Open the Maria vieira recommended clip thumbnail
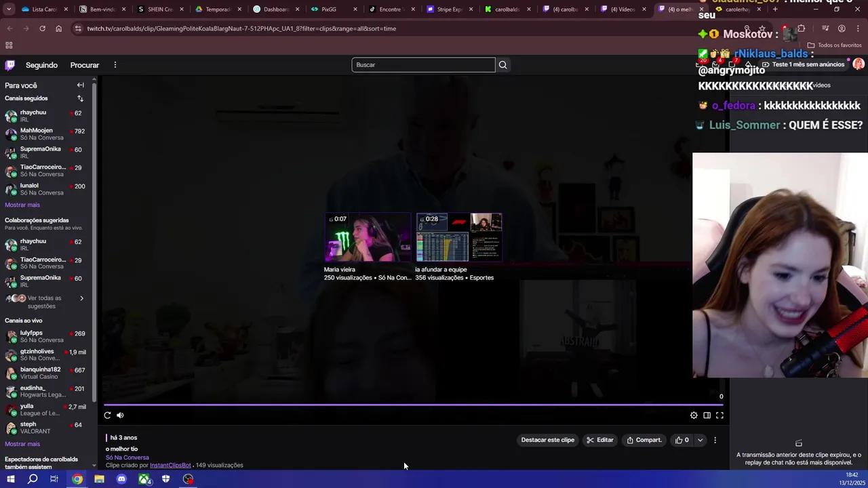Image resolution: width=868 pixels, height=488 pixels. (x=368, y=237)
